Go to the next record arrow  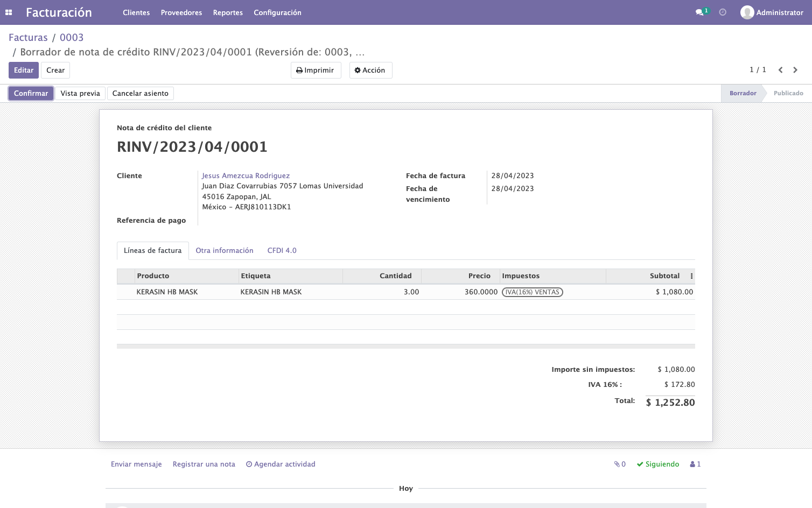[x=795, y=70]
